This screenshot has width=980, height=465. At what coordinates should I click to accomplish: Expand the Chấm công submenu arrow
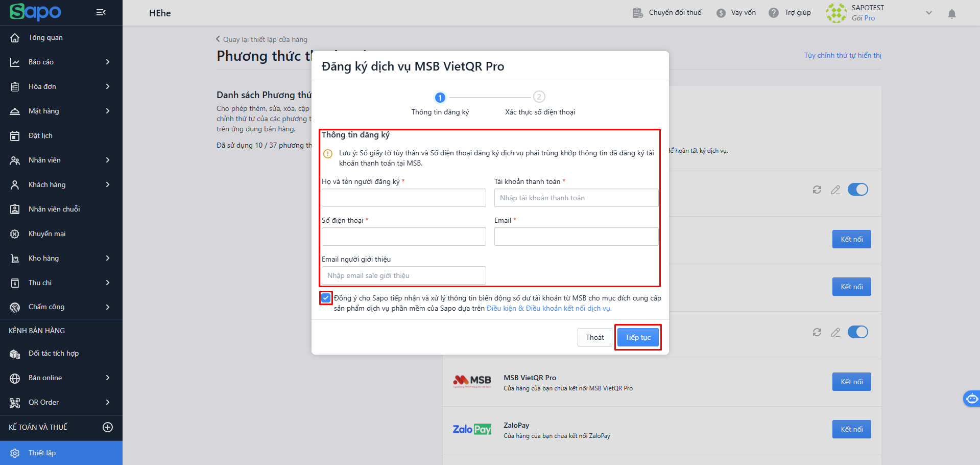point(108,307)
